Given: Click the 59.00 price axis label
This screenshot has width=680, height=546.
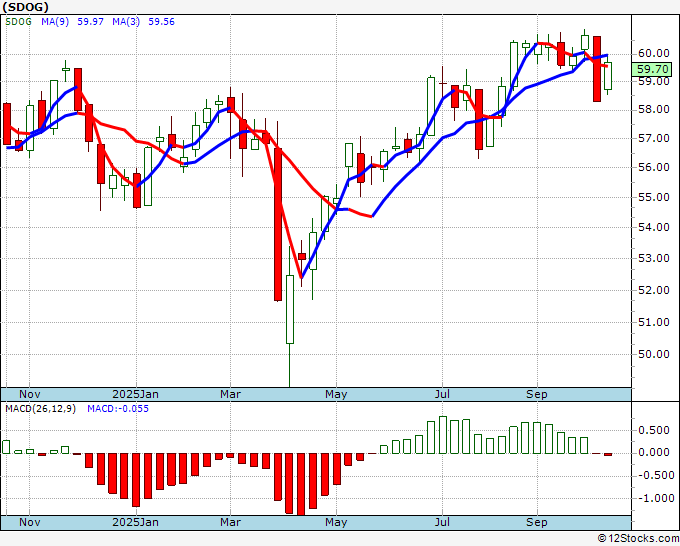Looking at the screenshot, I should click(654, 81).
